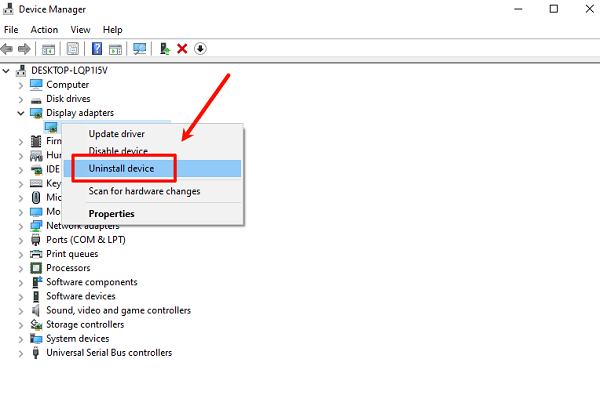Viewport: 600px width, 413px height.
Task: Click the Forward arrow toolbar icon
Action: (24, 49)
